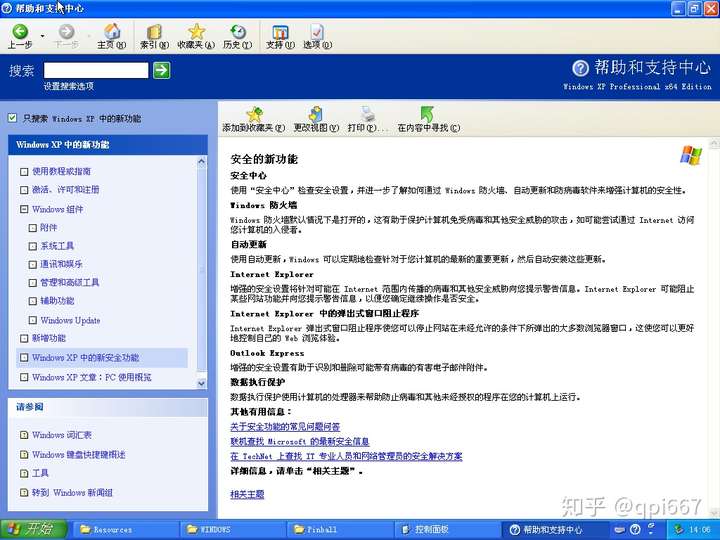Open the TechNet security solutions link
This screenshot has width=720, height=540.
[x=346, y=456]
